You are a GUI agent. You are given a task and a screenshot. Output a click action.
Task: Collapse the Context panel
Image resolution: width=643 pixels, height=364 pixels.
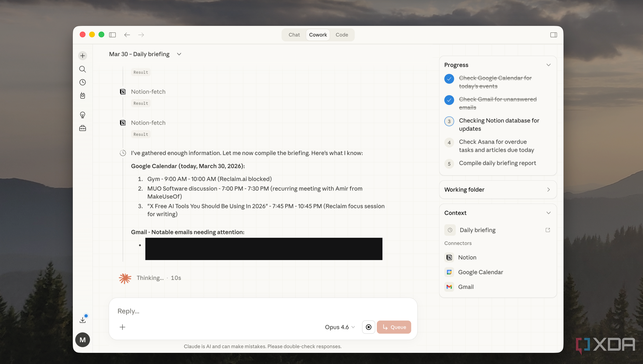point(548,213)
